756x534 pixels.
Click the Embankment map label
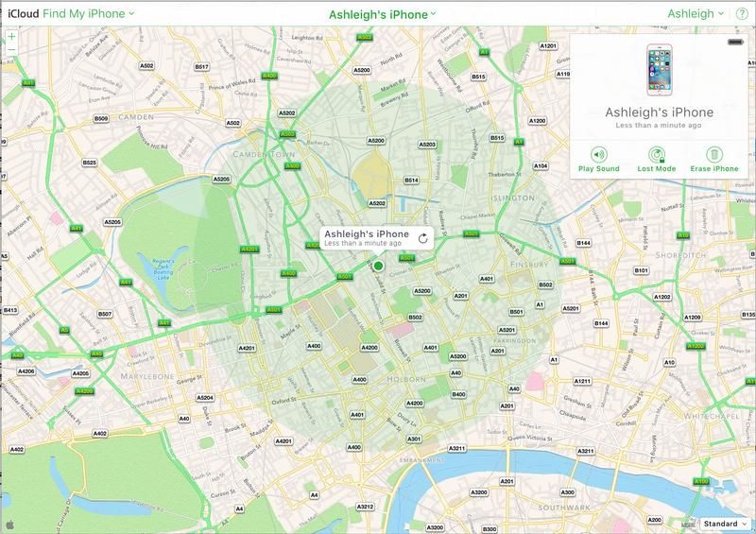click(x=421, y=460)
